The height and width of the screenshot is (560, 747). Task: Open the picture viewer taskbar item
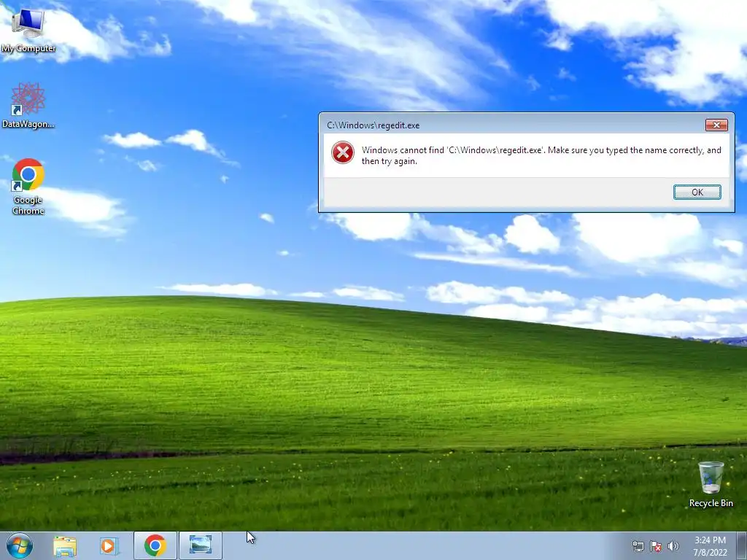201,545
